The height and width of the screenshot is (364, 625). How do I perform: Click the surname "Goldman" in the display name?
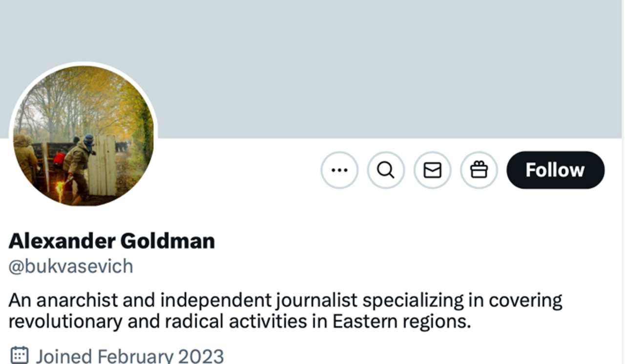[167, 241]
